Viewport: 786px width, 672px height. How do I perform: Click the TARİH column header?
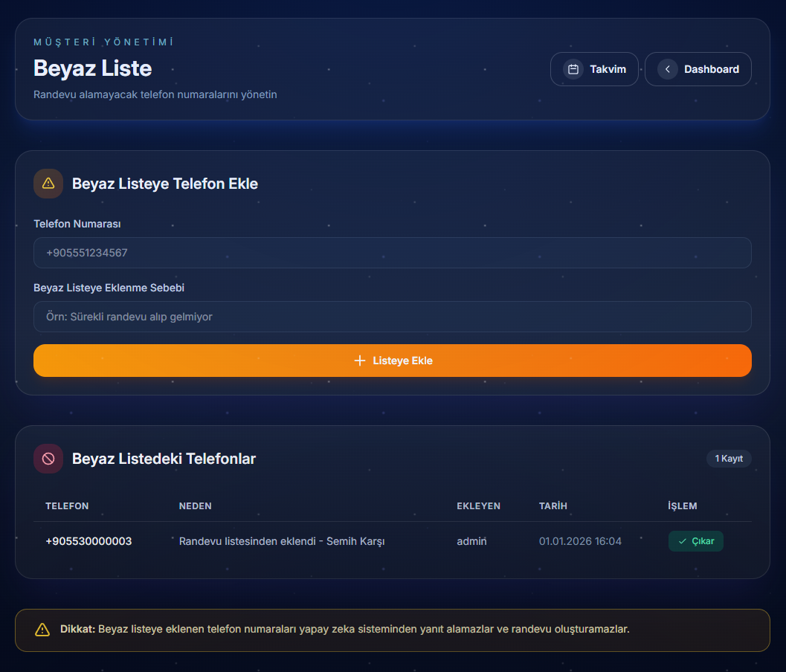(553, 506)
